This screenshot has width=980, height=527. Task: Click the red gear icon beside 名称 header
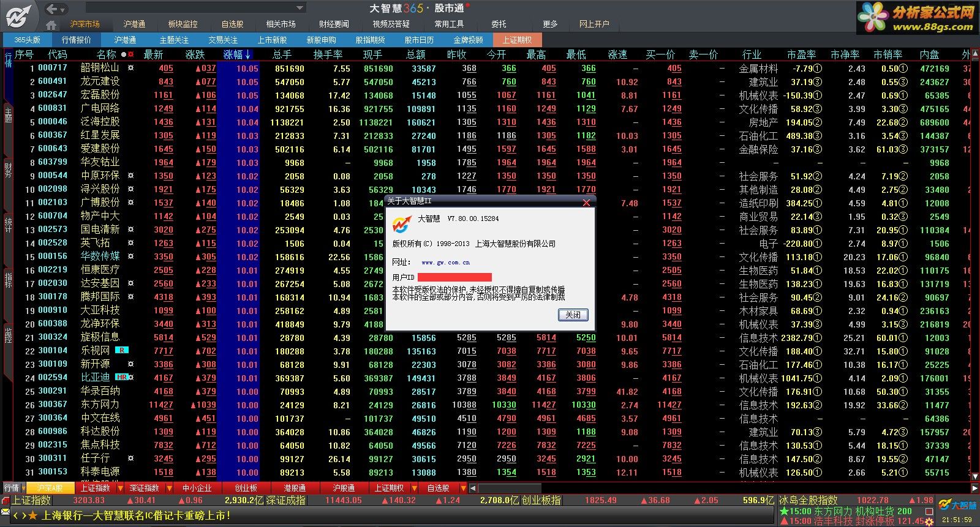130,54
